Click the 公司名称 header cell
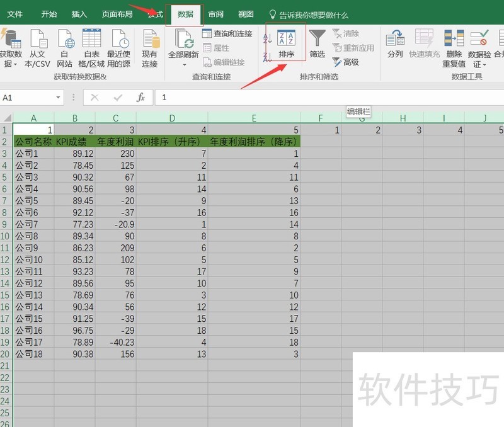 tap(33, 142)
